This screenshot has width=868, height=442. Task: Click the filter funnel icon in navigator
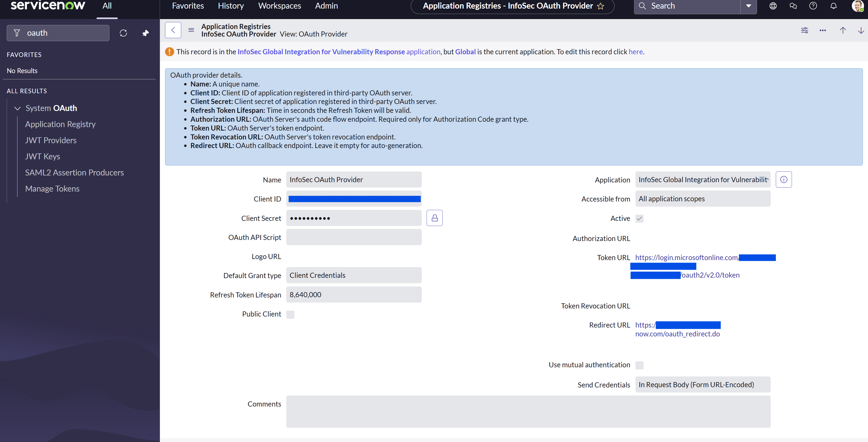click(17, 33)
